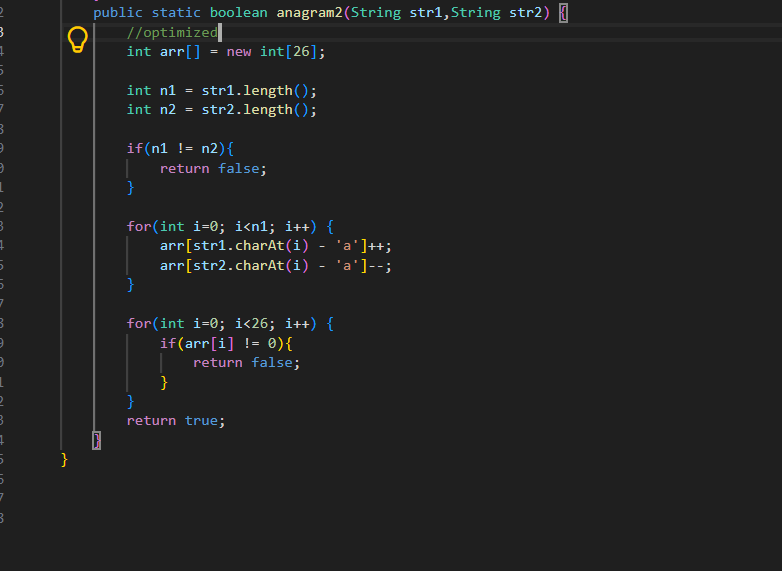782x571 pixels.
Task: Click the yellow closing class brace
Action: coord(64,459)
